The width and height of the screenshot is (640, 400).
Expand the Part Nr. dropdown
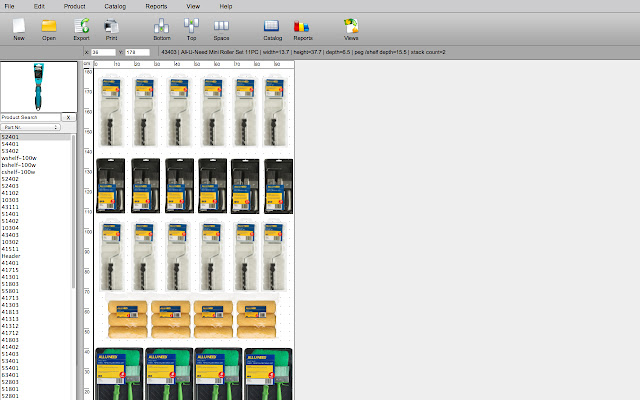(31, 127)
